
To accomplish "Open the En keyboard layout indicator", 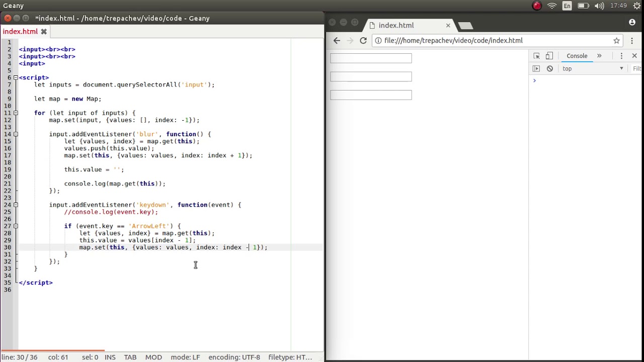I will coord(567,6).
